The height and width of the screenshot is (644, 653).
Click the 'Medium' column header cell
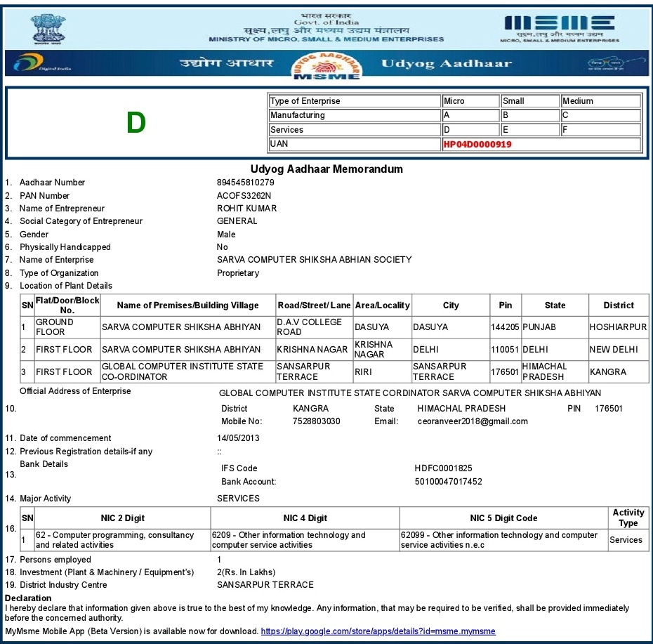(600, 101)
